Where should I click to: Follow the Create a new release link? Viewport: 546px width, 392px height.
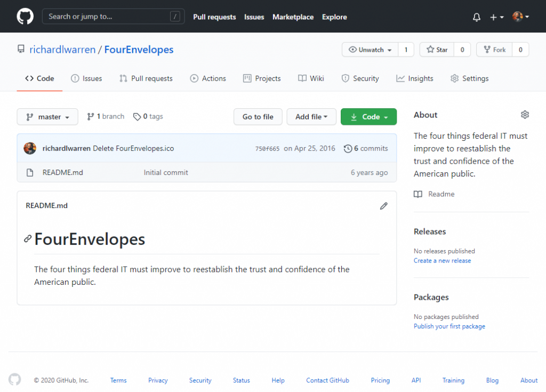point(442,261)
